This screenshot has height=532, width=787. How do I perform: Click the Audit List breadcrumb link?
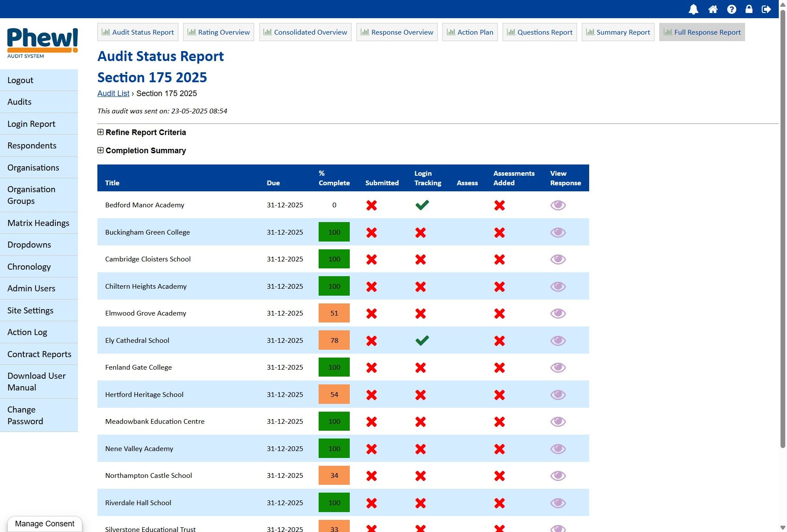113,94
